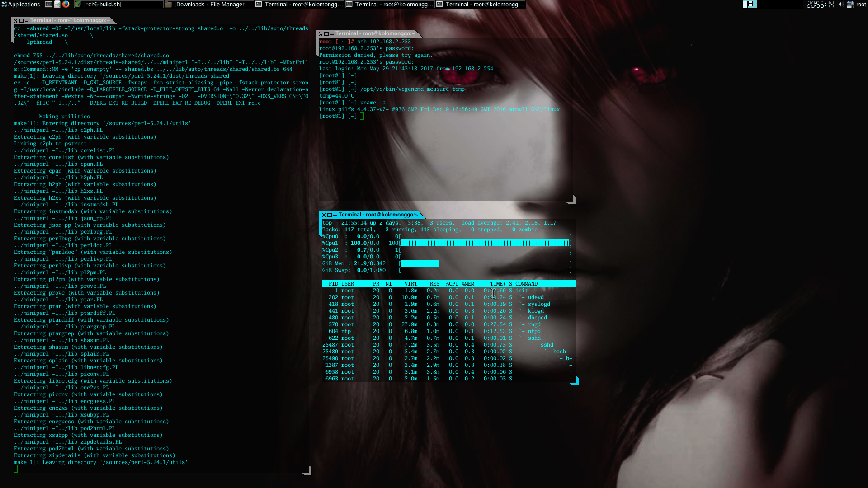Focus the perl build terminal title bar
The image size is (868, 488).
pos(70,21)
